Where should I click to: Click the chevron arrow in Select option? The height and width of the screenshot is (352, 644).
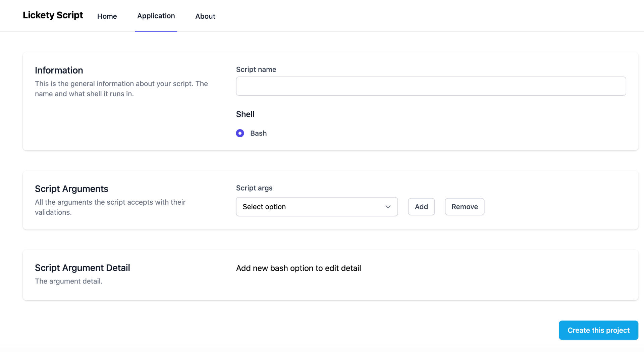(388, 207)
